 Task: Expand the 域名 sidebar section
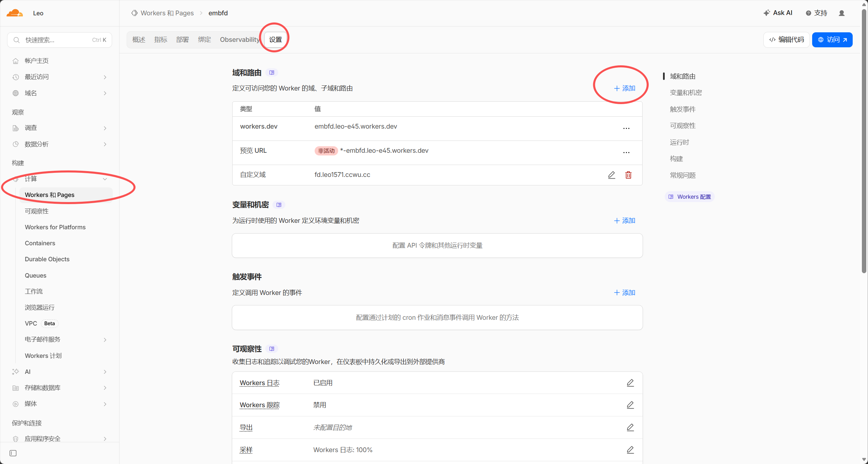click(60, 93)
